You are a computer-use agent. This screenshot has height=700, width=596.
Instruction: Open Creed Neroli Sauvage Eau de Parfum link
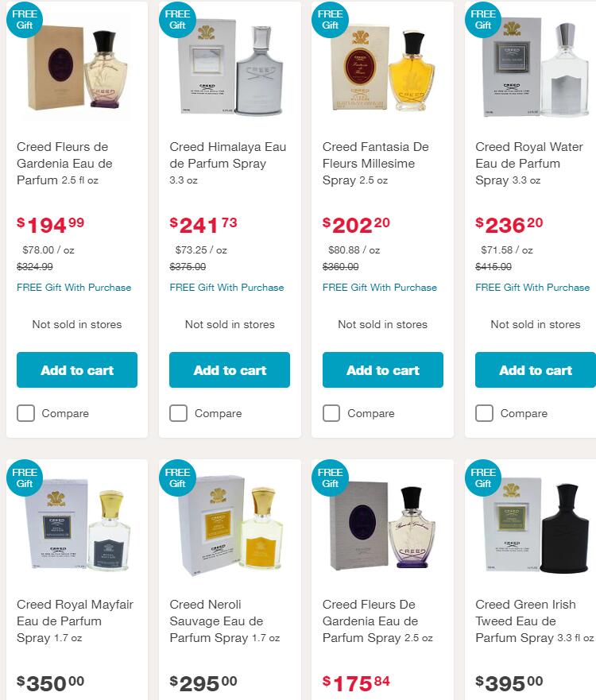pyautogui.click(x=216, y=621)
